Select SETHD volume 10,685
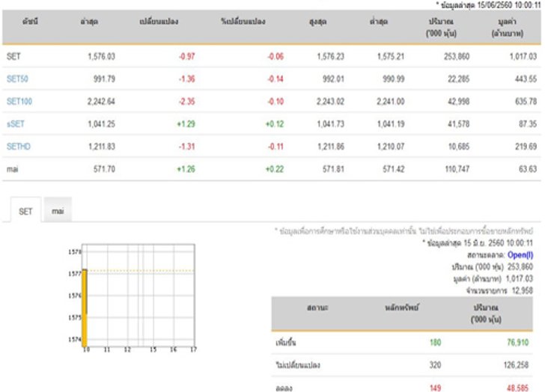The height and width of the screenshot is (392, 545). tap(458, 147)
